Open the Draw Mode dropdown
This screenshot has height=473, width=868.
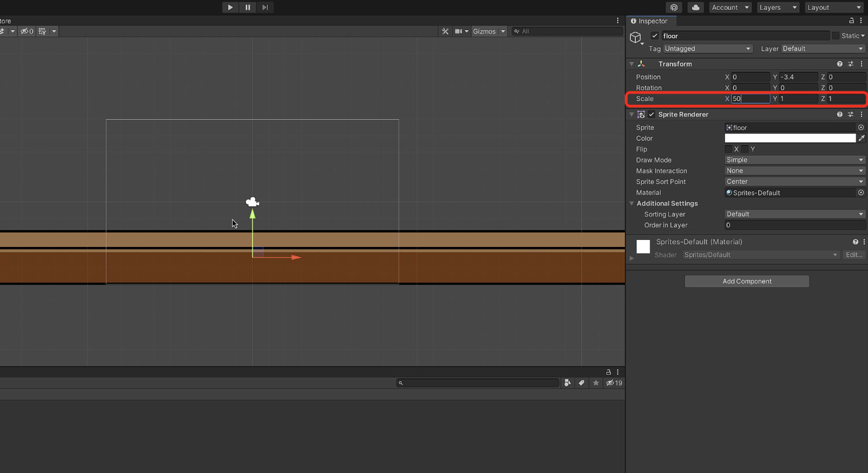pyautogui.click(x=795, y=160)
